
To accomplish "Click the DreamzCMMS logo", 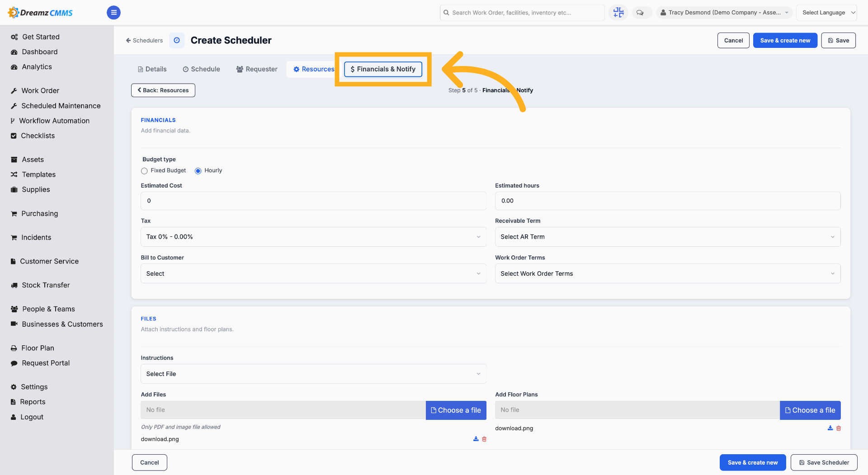I will [x=40, y=13].
